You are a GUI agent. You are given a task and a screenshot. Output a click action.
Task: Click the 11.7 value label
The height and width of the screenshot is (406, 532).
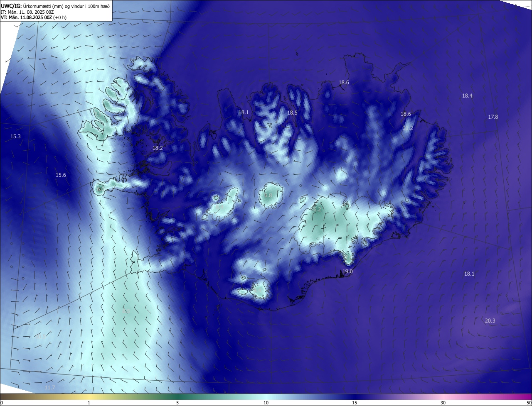49,388
